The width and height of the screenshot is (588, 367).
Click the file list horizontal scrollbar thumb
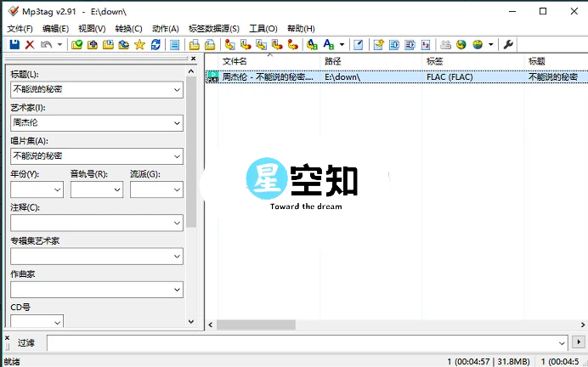pos(256,325)
